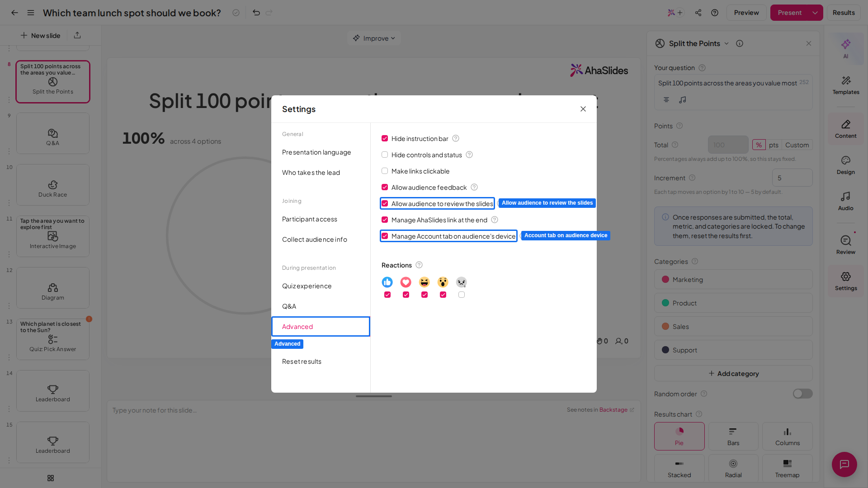Screen dimensions: 868x488
Task: Click the Results button
Action: click(844, 13)
